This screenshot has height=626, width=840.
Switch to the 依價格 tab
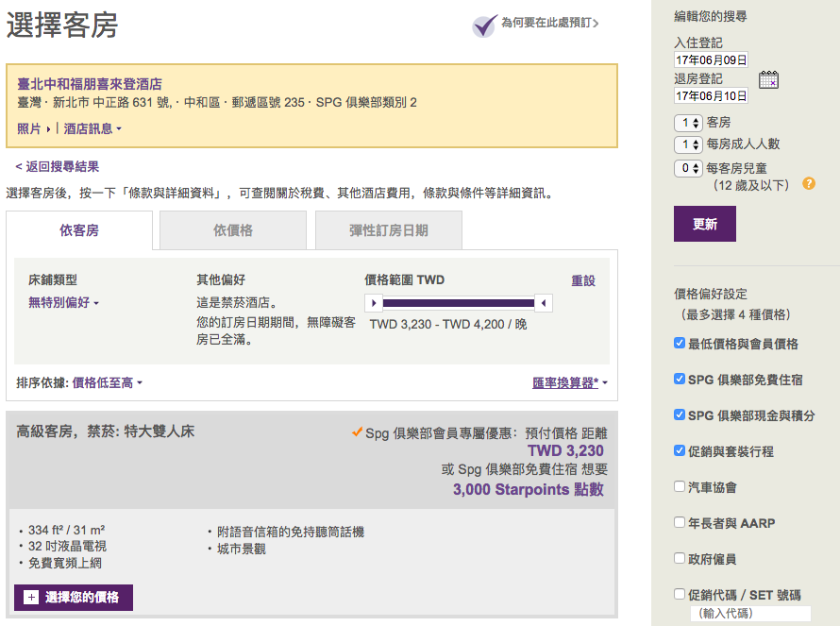click(233, 230)
